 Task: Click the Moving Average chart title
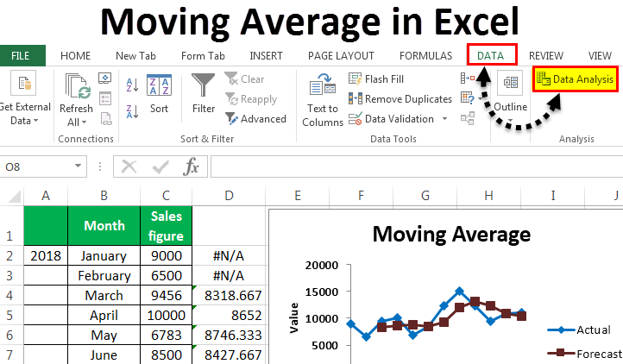451,234
